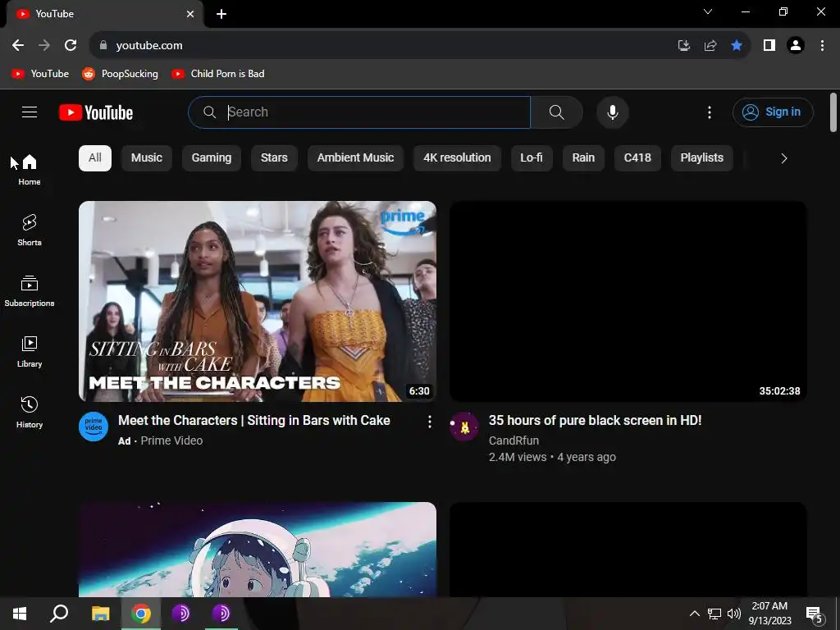This screenshot has height=630, width=840.
Task: Open Chrome three-dot menu
Action: (822, 46)
